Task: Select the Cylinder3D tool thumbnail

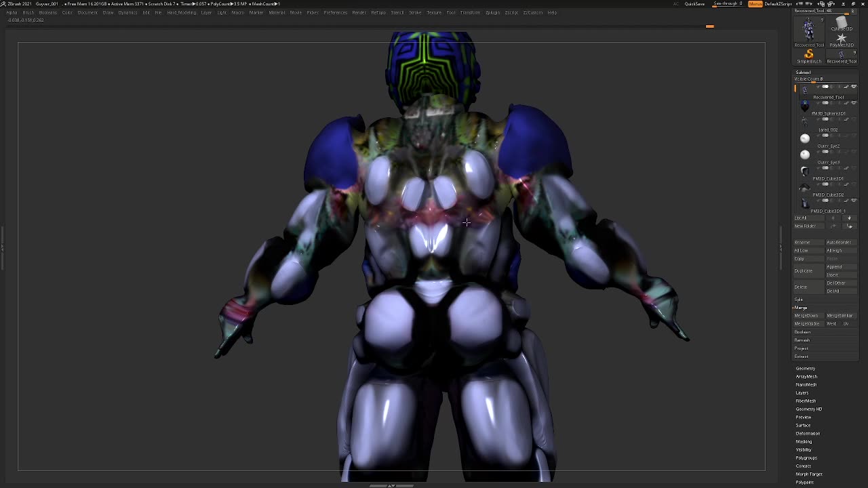Action: 842,24
